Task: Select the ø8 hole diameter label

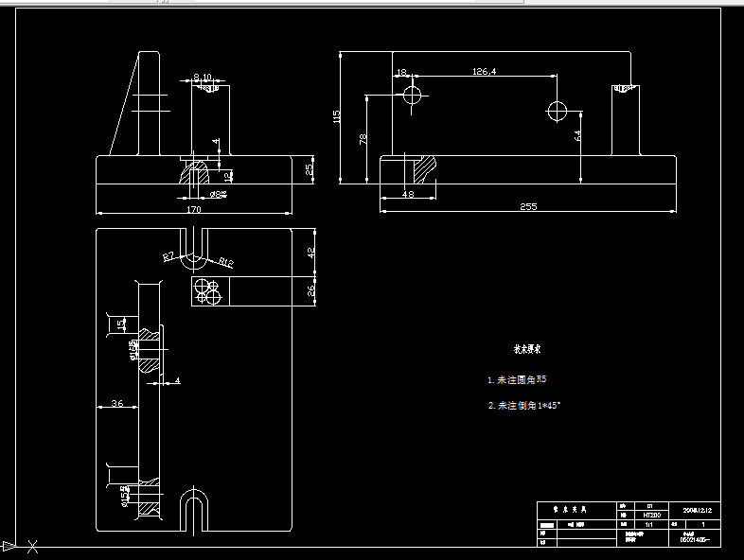Action: tap(218, 194)
